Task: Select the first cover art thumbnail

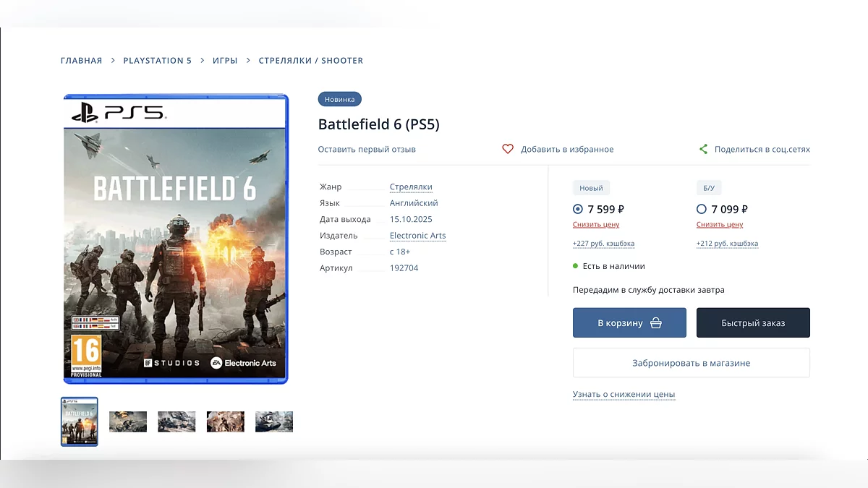Action: tap(80, 421)
